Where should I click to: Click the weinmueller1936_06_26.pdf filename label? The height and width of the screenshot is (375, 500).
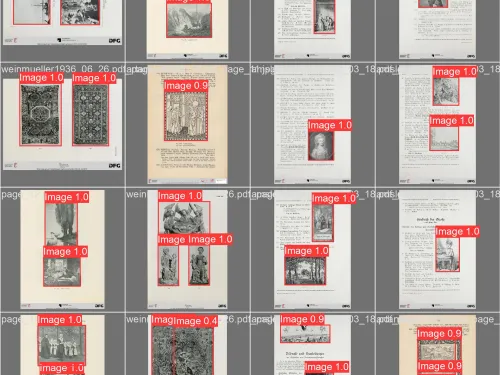click(x=62, y=69)
